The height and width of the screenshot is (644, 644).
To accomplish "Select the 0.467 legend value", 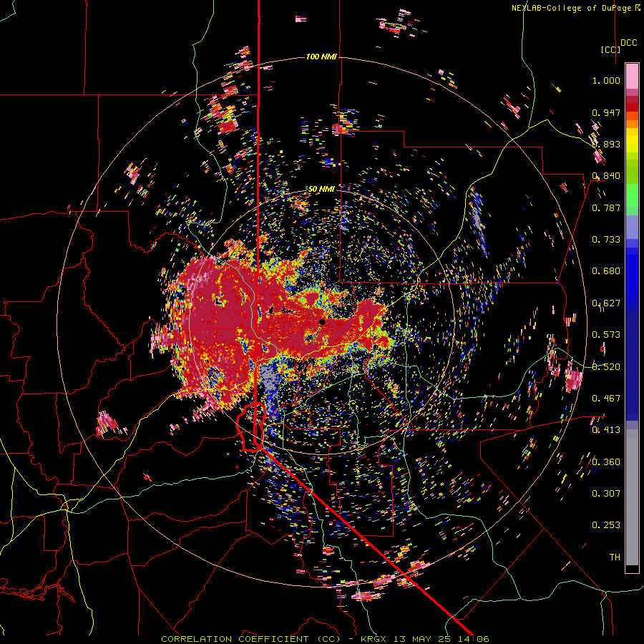I will (606, 399).
